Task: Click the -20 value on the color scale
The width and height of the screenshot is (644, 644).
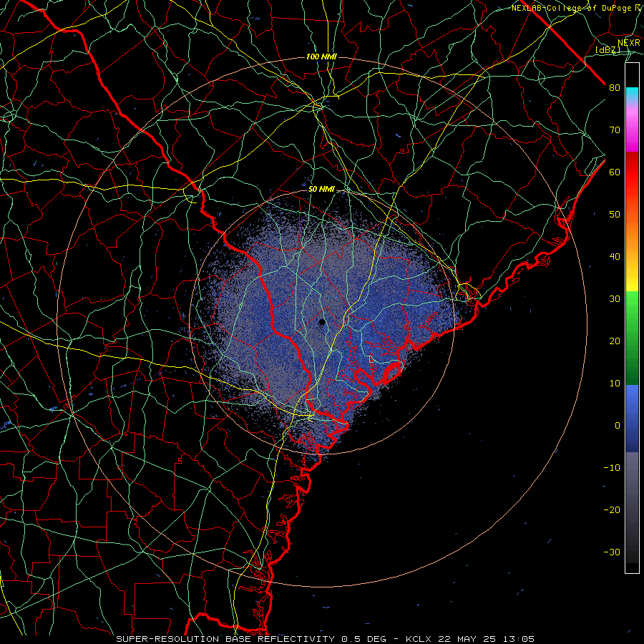Action: [612, 510]
